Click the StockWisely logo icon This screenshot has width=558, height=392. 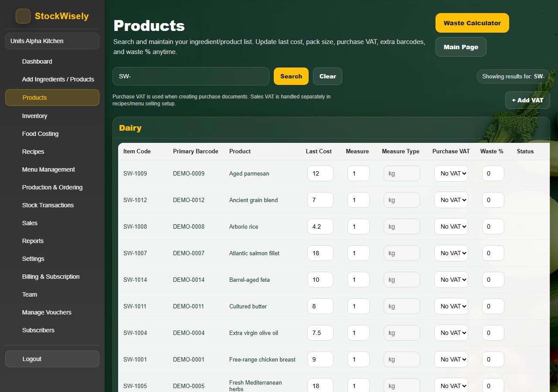[23, 16]
